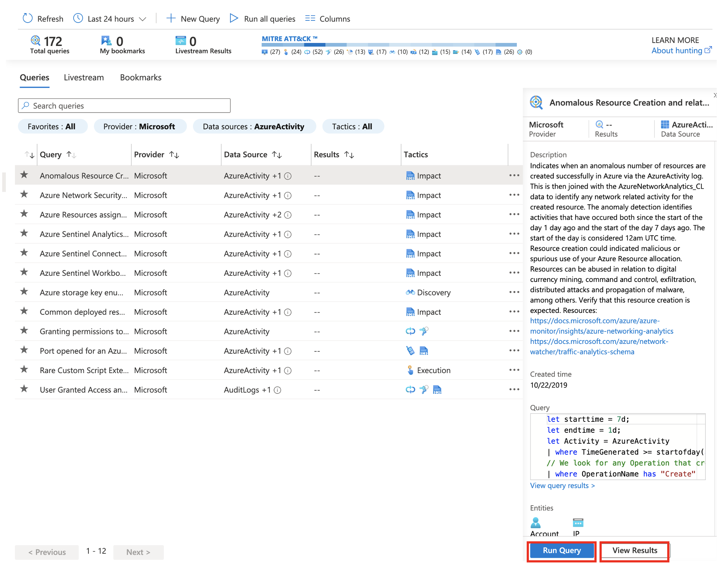
Task: Switch to the Livestream tab
Action: (x=84, y=77)
